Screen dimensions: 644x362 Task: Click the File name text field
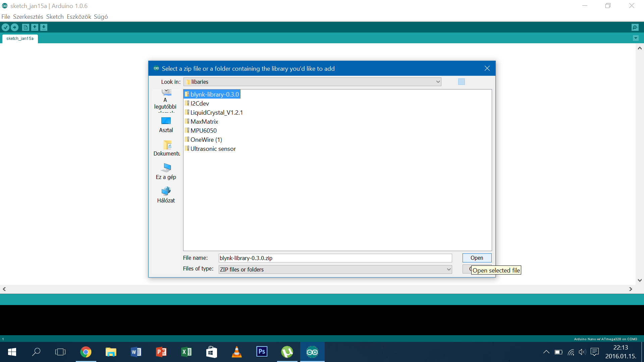pos(335,258)
